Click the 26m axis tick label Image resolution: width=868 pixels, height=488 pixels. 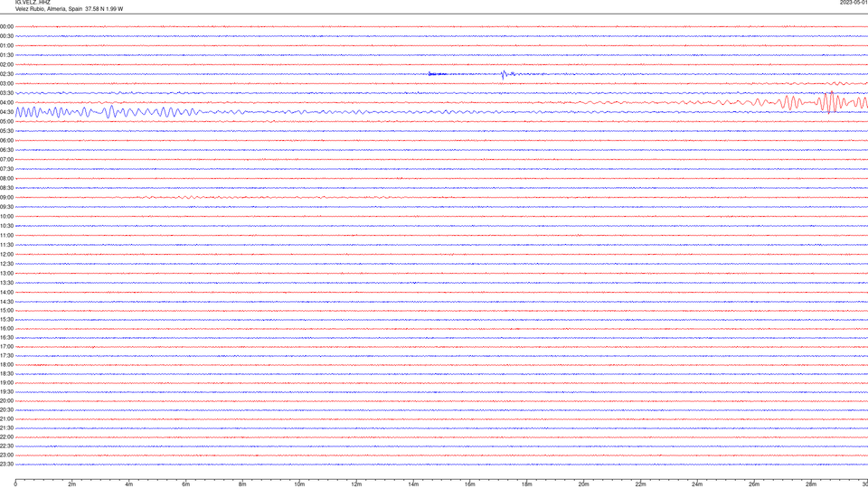[754, 484]
